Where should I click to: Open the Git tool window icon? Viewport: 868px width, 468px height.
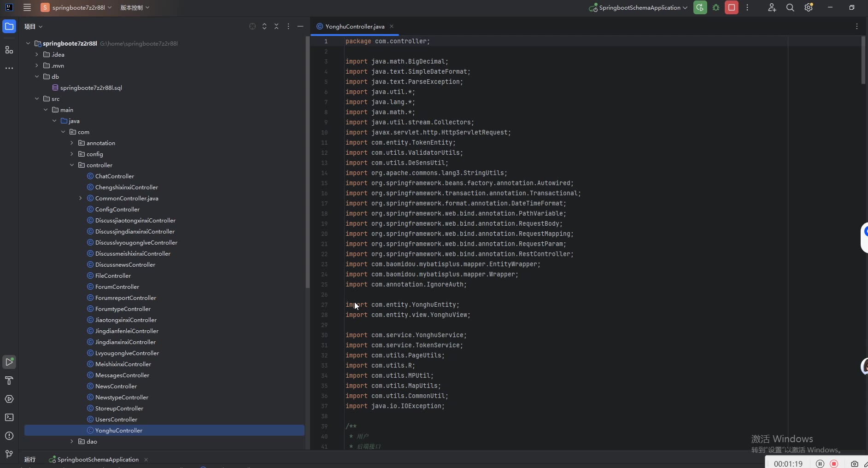(x=9, y=454)
